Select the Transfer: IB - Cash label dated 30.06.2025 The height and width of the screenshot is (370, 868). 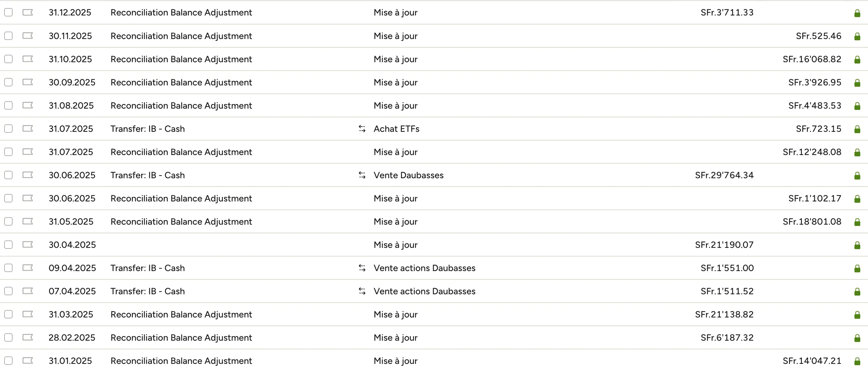(x=147, y=175)
